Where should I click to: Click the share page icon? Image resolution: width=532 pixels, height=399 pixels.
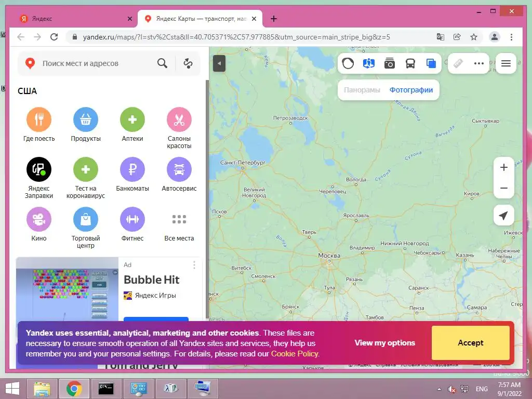457,37
